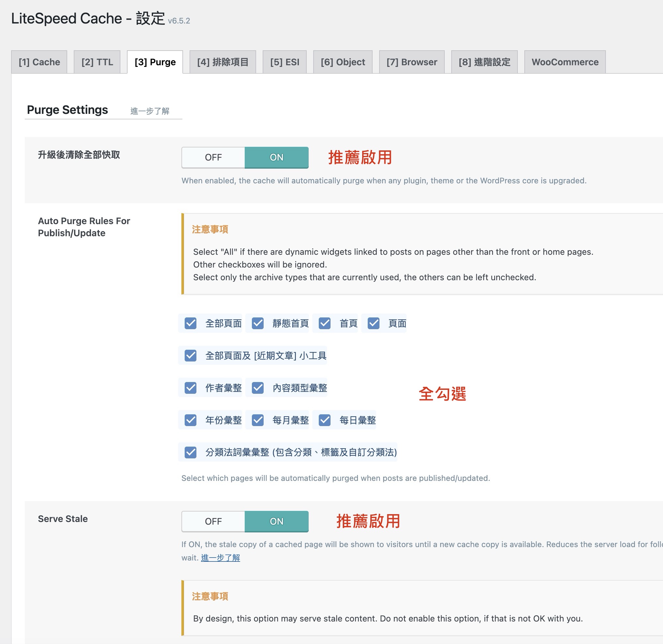Toggle 全部頁面及 [近期文章] 小工具 checkbox
This screenshot has width=663, height=644.
click(191, 355)
